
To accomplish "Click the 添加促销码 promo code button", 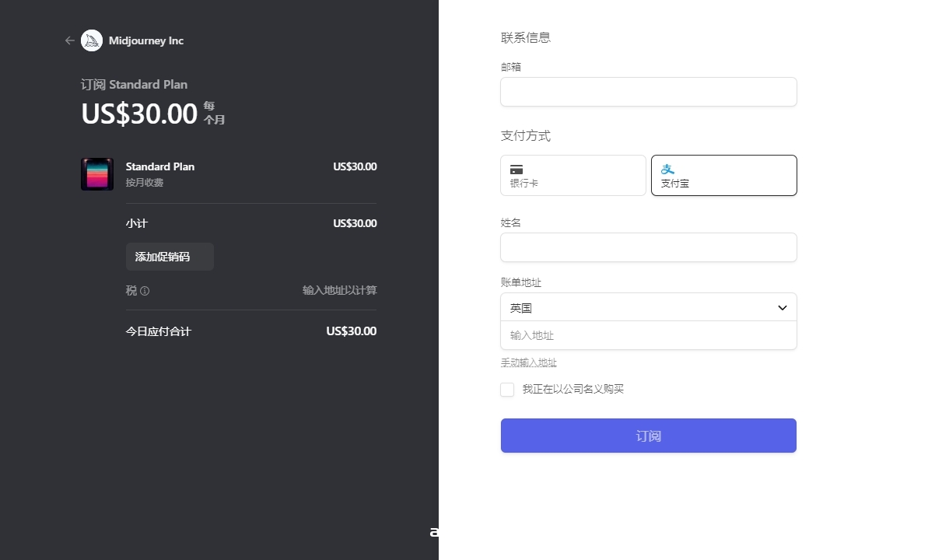I will (x=170, y=257).
